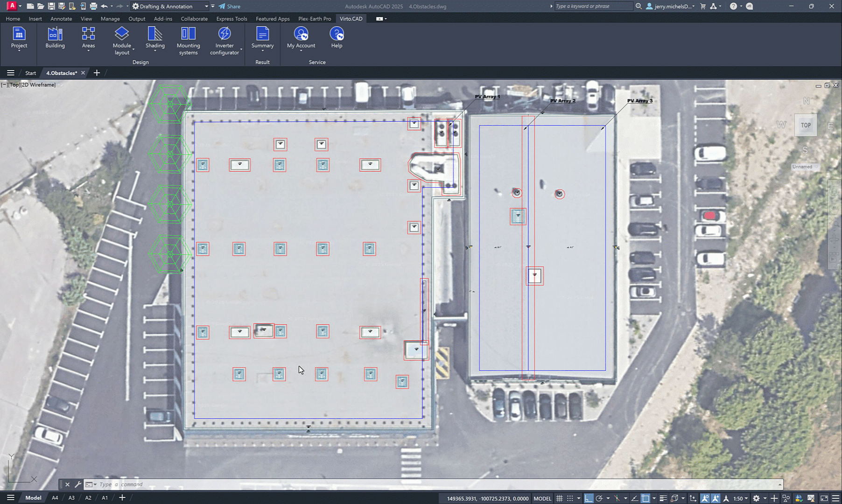Expand the Object Snap options dropdown
This screenshot has width=842, height=504.
(654, 498)
